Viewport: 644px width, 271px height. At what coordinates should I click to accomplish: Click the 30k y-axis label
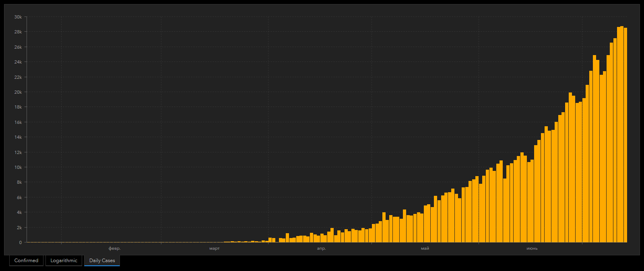coord(18,17)
